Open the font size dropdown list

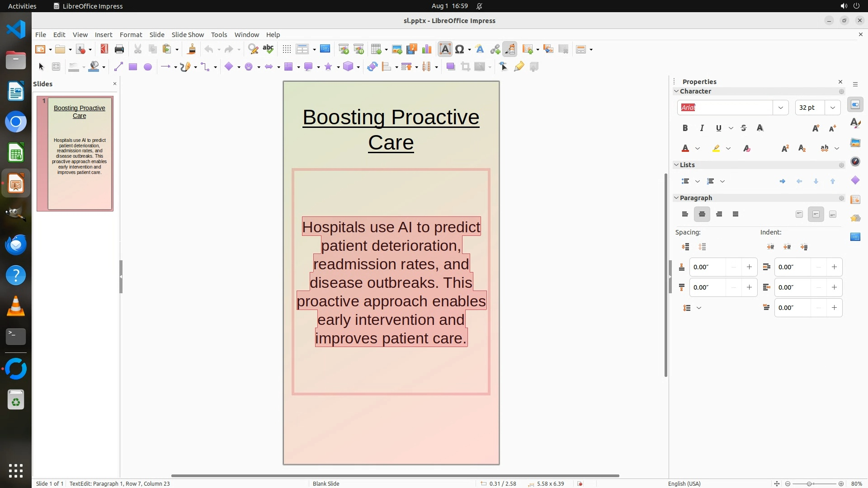[x=832, y=108]
